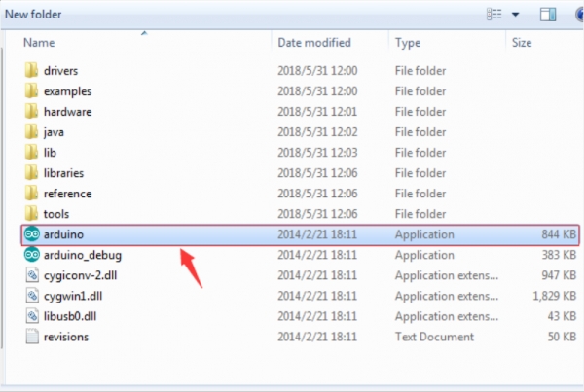Open the view options dropdown arrow
Viewport: 584px width, 392px height.
tap(516, 15)
